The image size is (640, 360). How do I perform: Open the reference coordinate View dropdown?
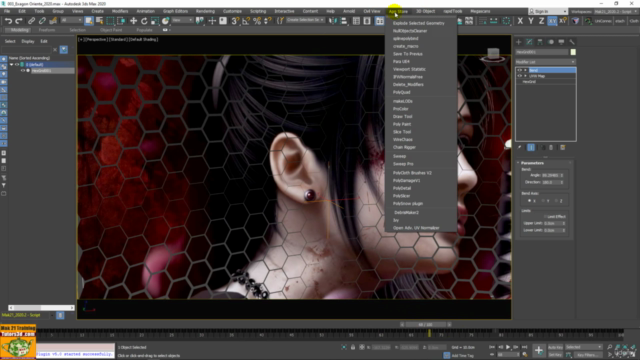[182, 20]
